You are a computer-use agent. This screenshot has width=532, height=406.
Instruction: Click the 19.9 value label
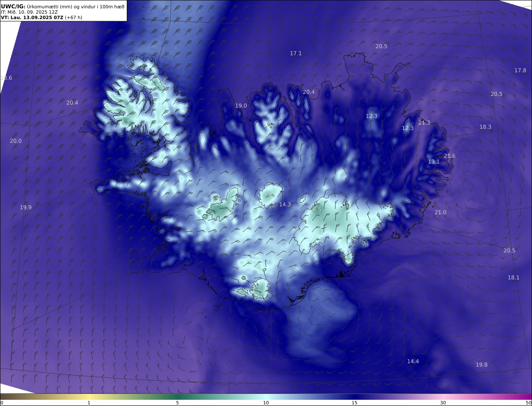click(26, 208)
